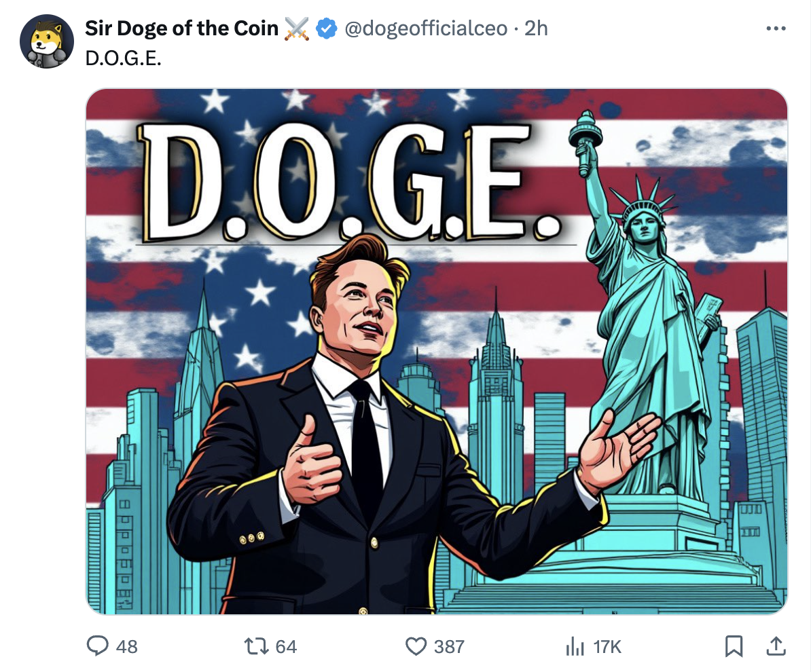Click the D.O.G.E. caption text under the name
This screenshot has width=811, height=672.
[124, 58]
